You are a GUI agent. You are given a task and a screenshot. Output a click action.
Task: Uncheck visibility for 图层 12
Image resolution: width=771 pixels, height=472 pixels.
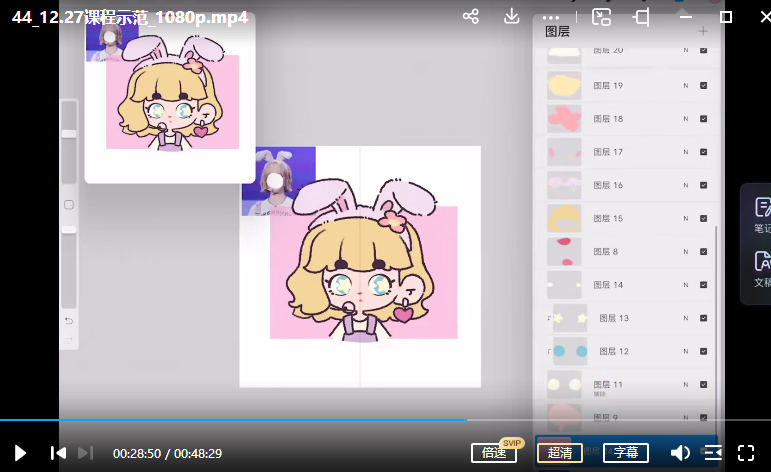pyautogui.click(x=704, y=351)
